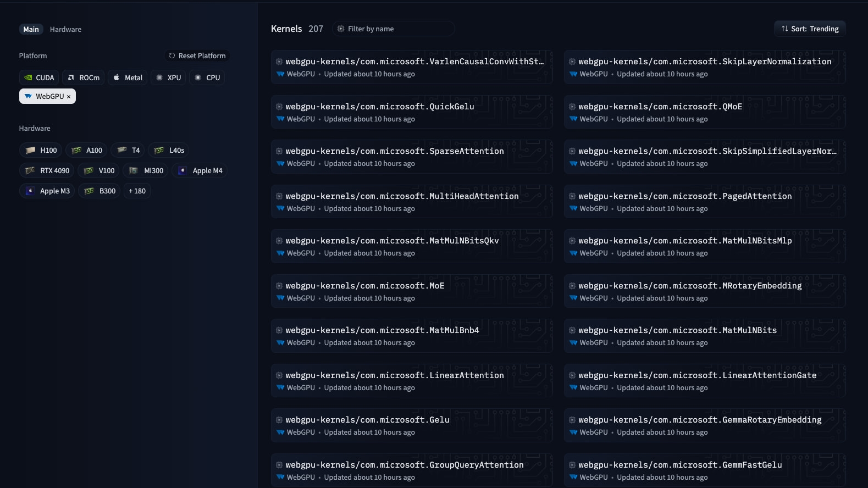Click kernel icon beside MatMulNBitsMlp title
Viewport: 868px width, 488px height.
point(572,241)
